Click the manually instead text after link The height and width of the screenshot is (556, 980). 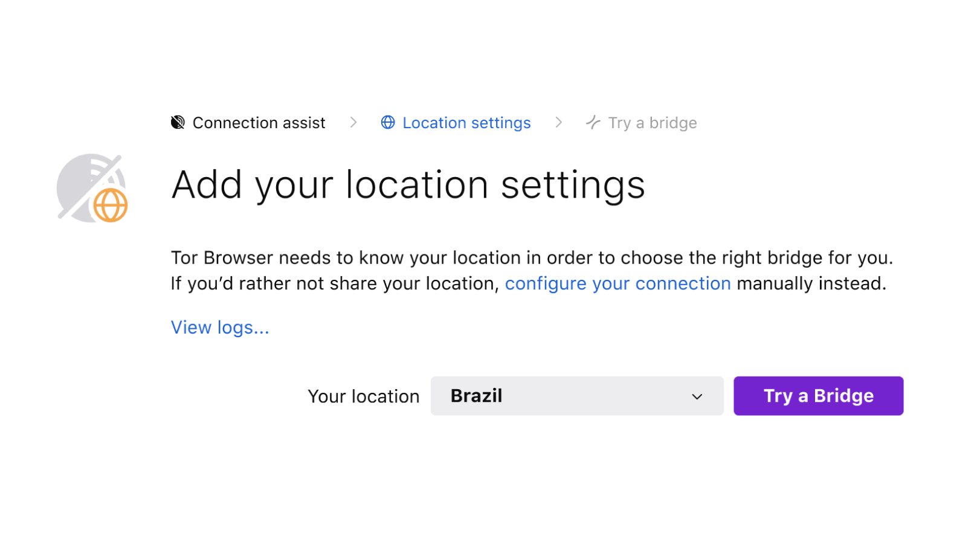click(811, 283)
